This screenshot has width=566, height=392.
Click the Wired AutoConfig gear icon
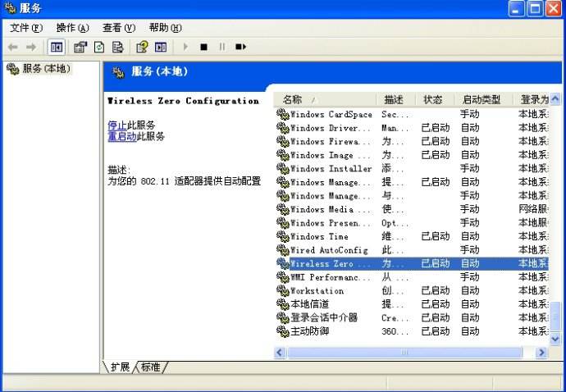(x=282, y=250)
